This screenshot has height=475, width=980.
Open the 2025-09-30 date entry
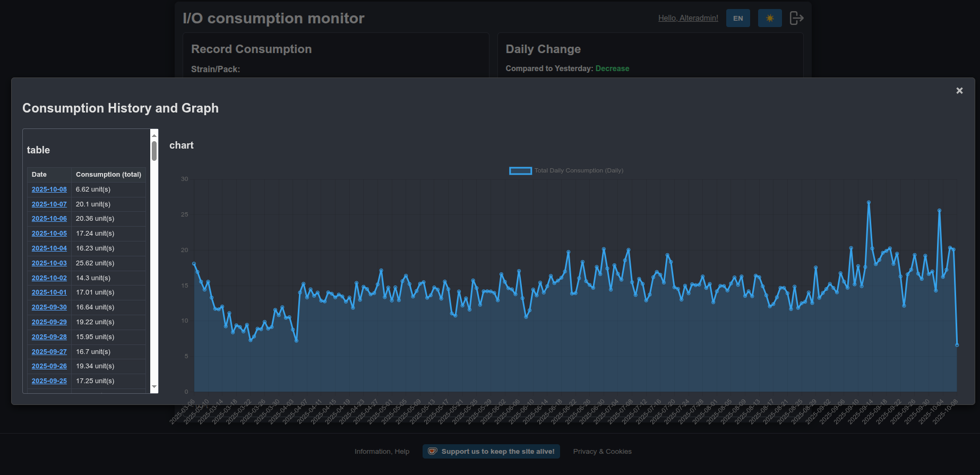[49, 307]
